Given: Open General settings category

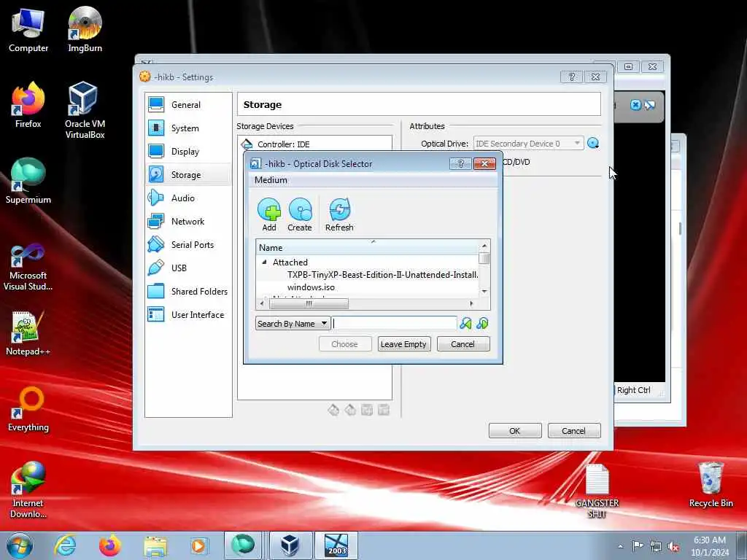Looking at the screenshot, I should coord(188,105).
